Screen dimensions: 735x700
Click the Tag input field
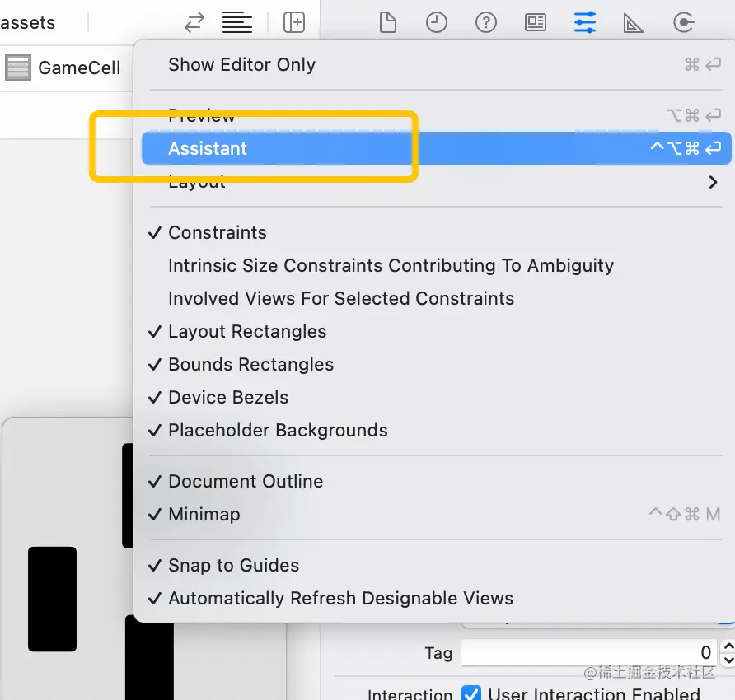tap(589, 652)
